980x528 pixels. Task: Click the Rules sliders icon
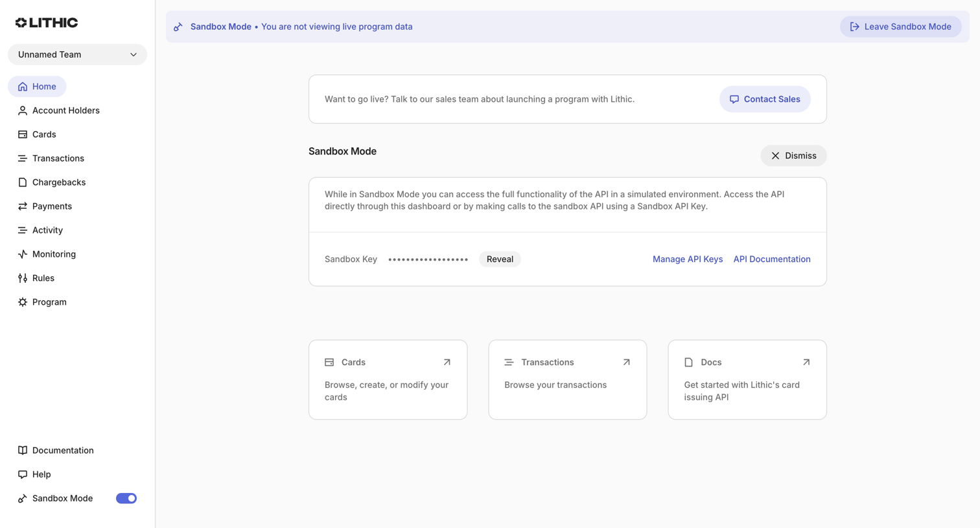(23, 278)
